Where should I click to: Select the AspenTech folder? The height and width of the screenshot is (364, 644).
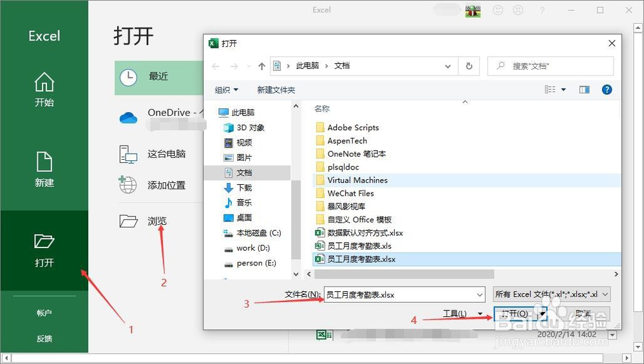(342, 141)
